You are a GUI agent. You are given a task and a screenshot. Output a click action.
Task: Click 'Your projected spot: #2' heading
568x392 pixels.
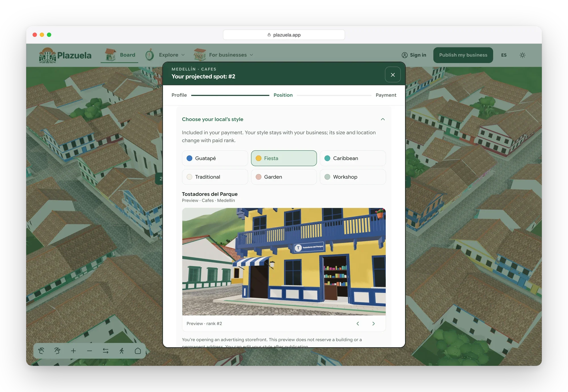[203, 76]
